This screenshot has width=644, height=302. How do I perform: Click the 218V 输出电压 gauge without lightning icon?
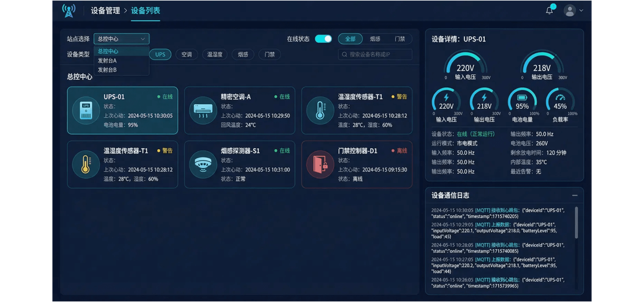pyautogui.click(x=542, y=64)
